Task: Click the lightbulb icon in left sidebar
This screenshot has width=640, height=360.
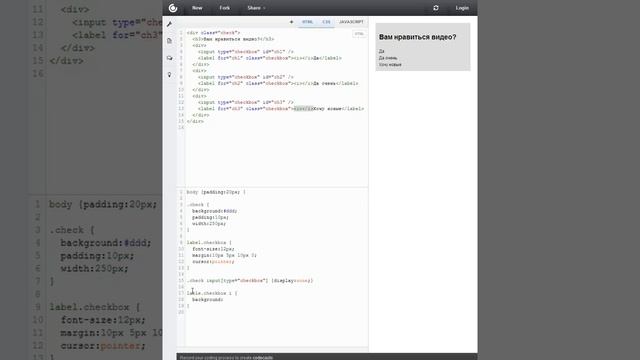Action: (x=169, y=75)
